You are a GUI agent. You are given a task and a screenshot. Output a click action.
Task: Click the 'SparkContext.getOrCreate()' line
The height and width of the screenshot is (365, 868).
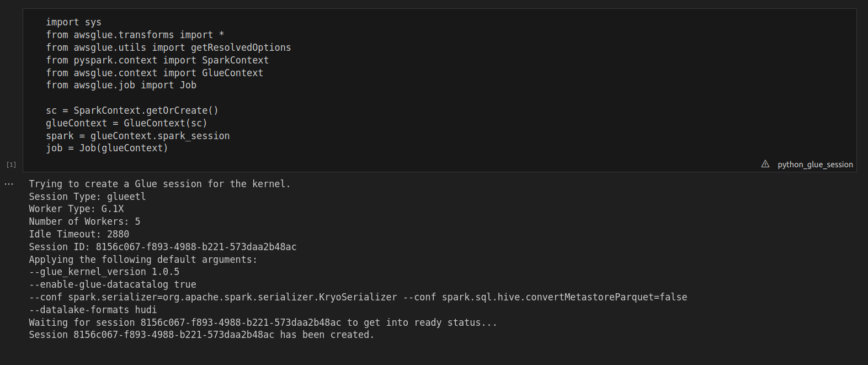pos(146,110)
